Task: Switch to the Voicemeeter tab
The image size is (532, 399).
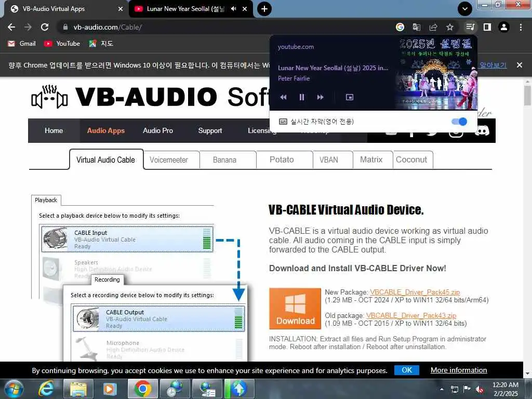Action: pos(169,160)
